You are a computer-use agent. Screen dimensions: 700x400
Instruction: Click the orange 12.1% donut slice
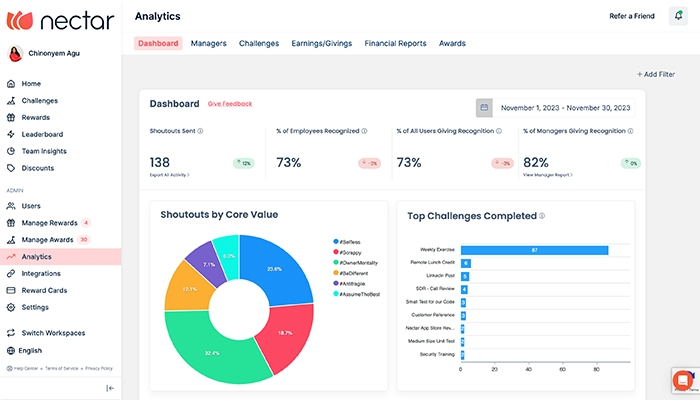[x=188, y=289]
